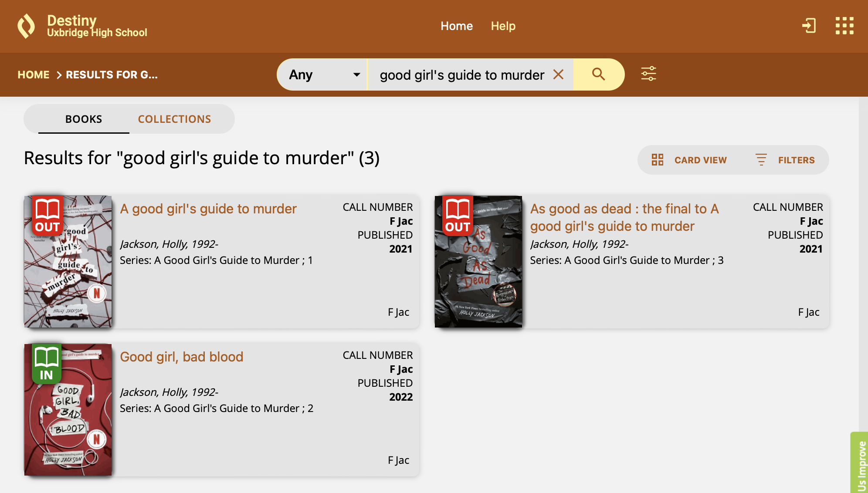
Task: Click IN status badge on Good girl, bad blood
Action: [46, 364]
